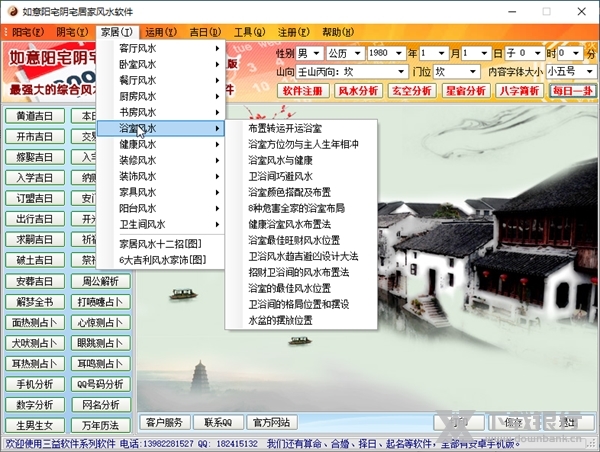The width and height of the screenshot is (600, 452).
Task: Select 8种危害全家的浴室布局 item
Action: pos(301,208)
